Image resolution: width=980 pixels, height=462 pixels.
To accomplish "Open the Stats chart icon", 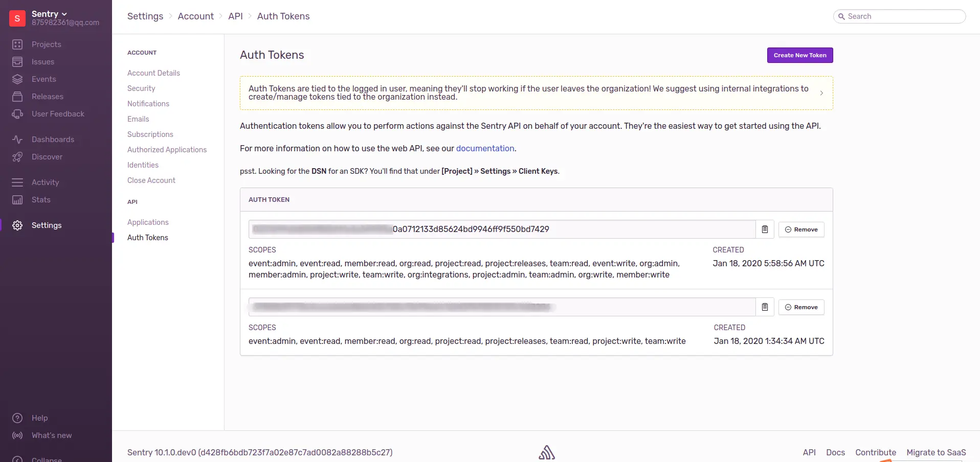I will pos(17,200).
